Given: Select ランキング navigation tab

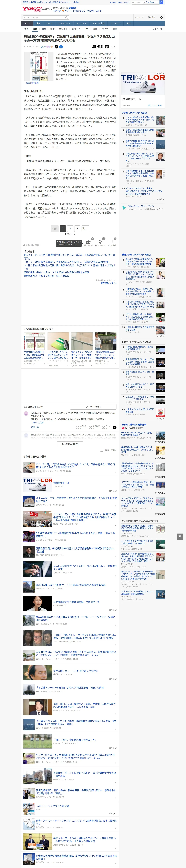Looking at the screenshot, I should (x=115, y=24).
